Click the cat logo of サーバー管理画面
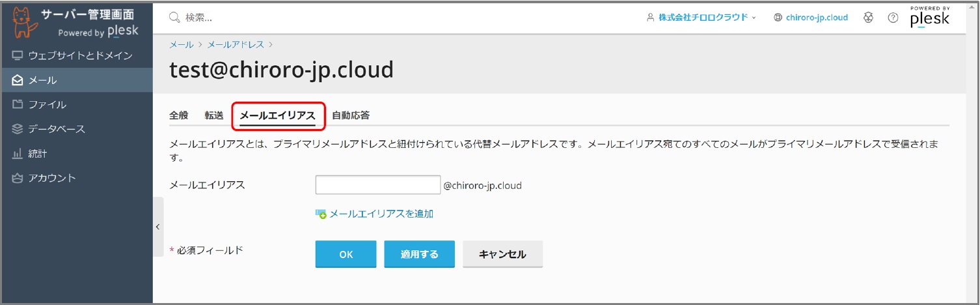The width and height of the screenshot is (980, 305). (24, 22)
